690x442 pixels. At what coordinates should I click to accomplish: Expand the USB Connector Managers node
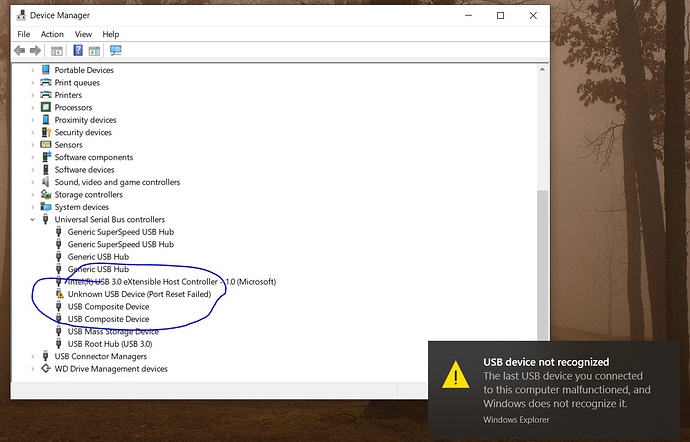(x=33, y=356)
